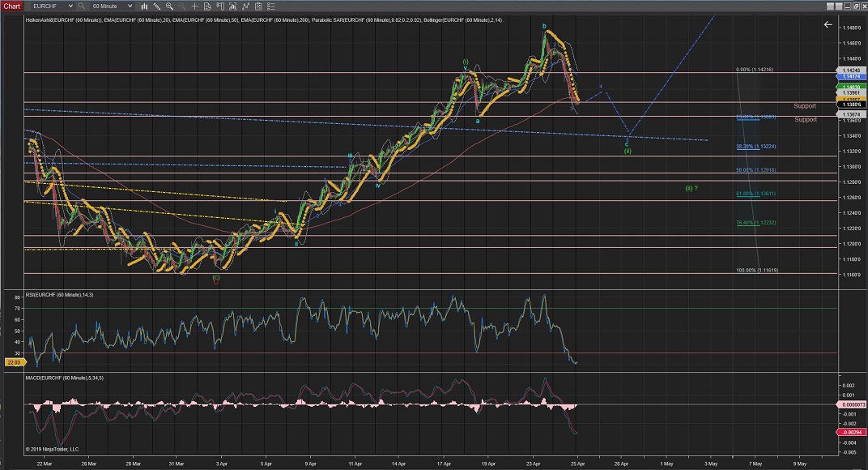
Task: Toggle the Chart Trader panel
Action: (219, 6)
